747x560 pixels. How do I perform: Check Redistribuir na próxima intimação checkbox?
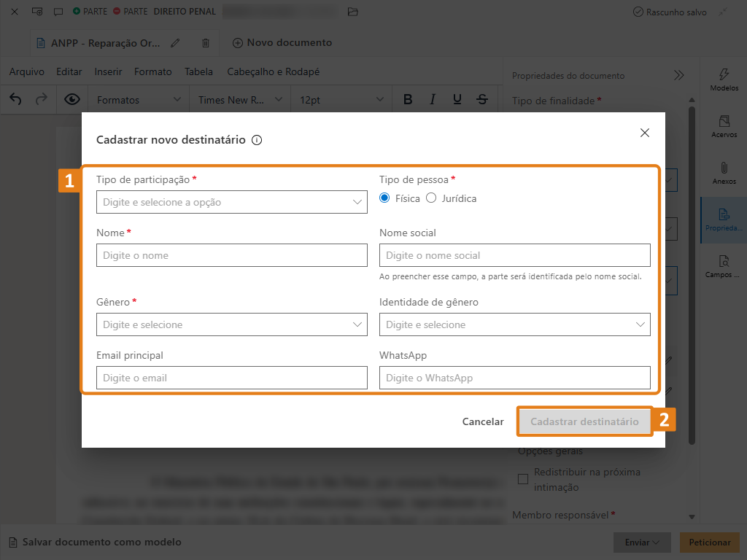pyautogui.click(x=523, y=479)
